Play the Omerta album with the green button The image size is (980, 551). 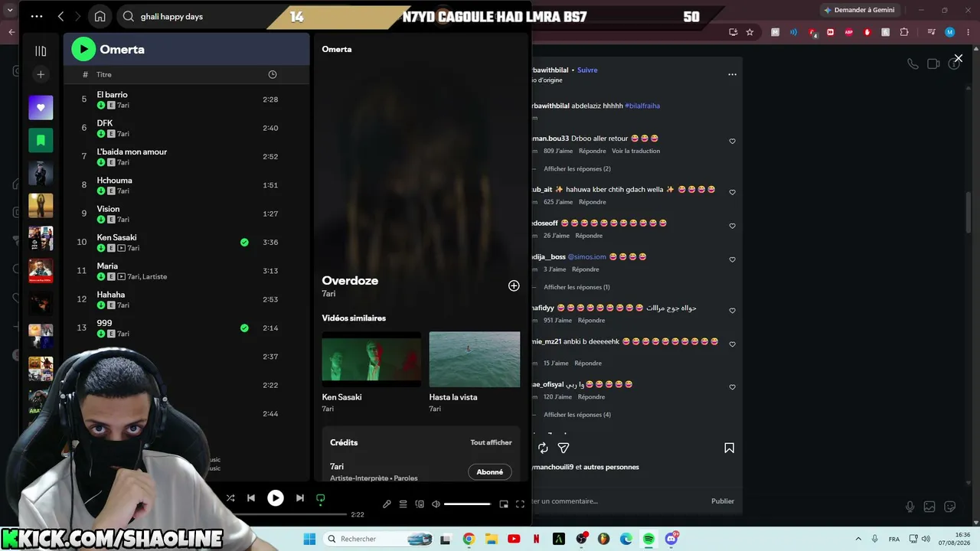(83, 49)
